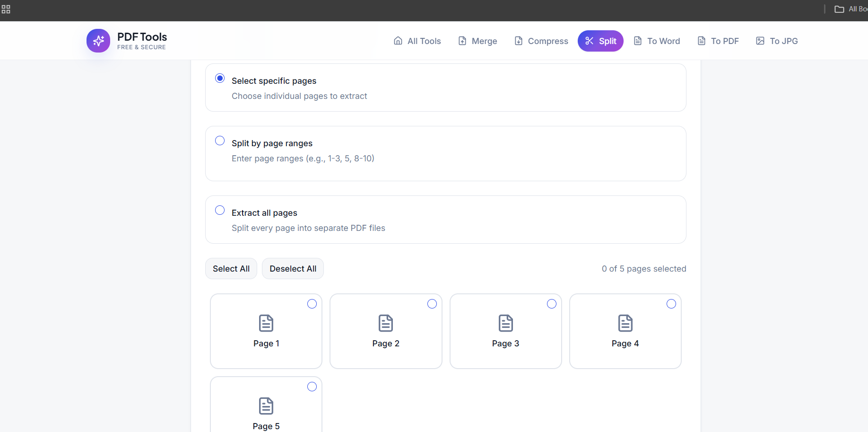Viewport: 868px width, 432px height.
Task: Click the grid icon in the top-left corner
Action: pyautogui.click(x=6, y=9)
